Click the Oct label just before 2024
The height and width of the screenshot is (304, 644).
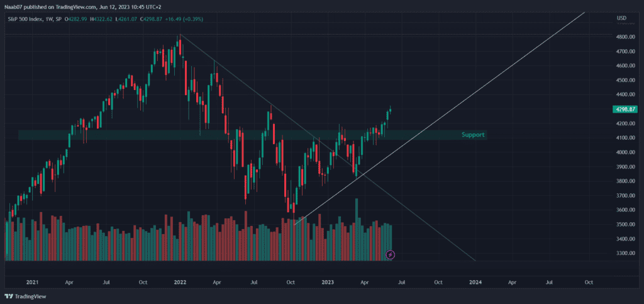pos(438,283)
